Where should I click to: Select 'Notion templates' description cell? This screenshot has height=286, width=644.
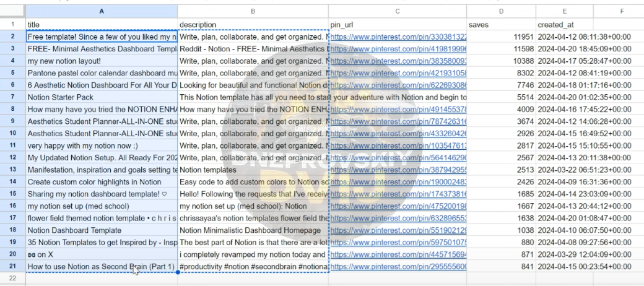(x=253, y=170)
